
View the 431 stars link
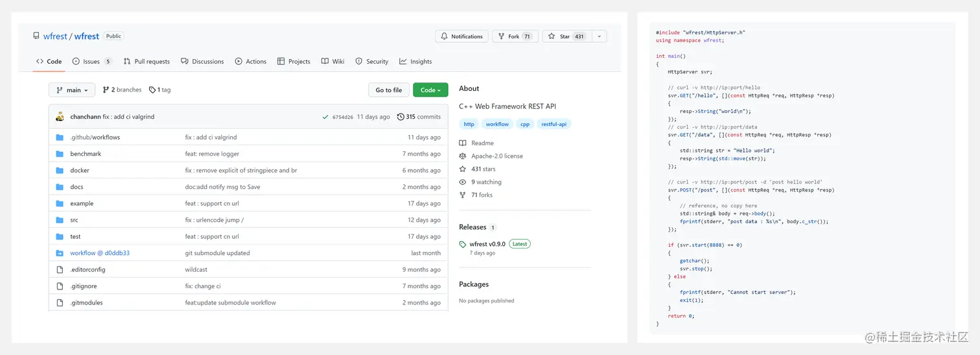coord(477,169)
